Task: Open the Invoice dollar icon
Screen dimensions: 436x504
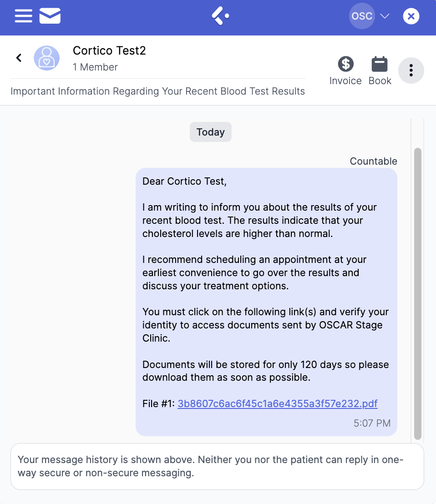Action: 345,64
